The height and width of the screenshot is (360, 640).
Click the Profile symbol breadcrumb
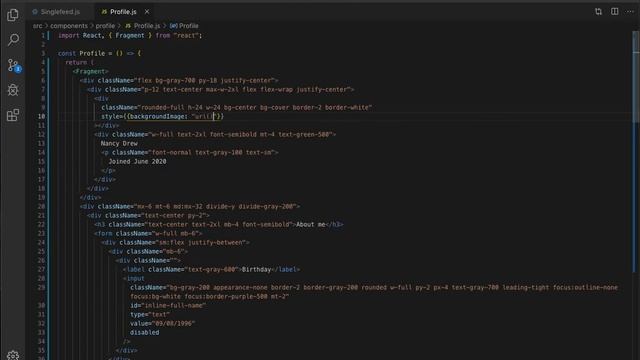(184, 26)
